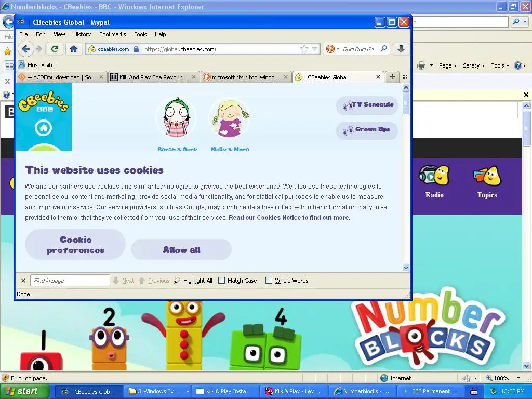Enable the Match Case checkbox
Image resolution: width=532 pixels, height=399 pixels.
click(x=221, y=281)
